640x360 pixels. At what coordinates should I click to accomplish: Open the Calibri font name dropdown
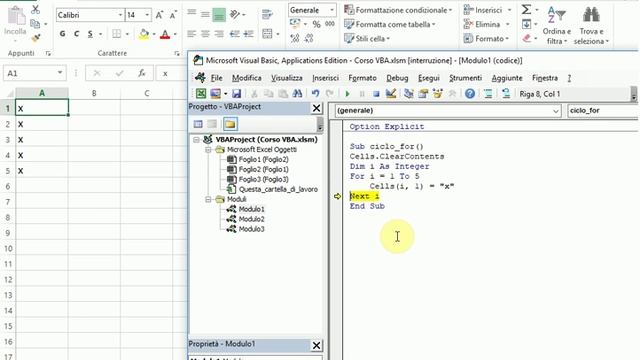point(120,15)
